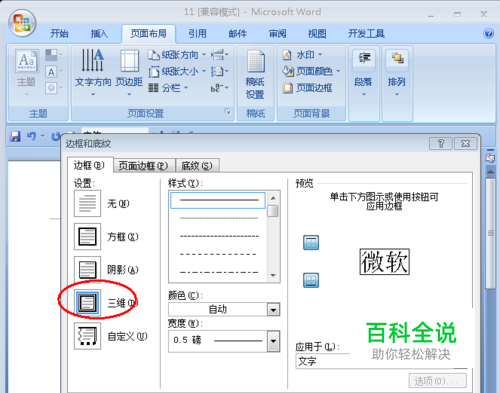
Task: Launch Page Setup dialog launcher
Action: tap(227, 112)
